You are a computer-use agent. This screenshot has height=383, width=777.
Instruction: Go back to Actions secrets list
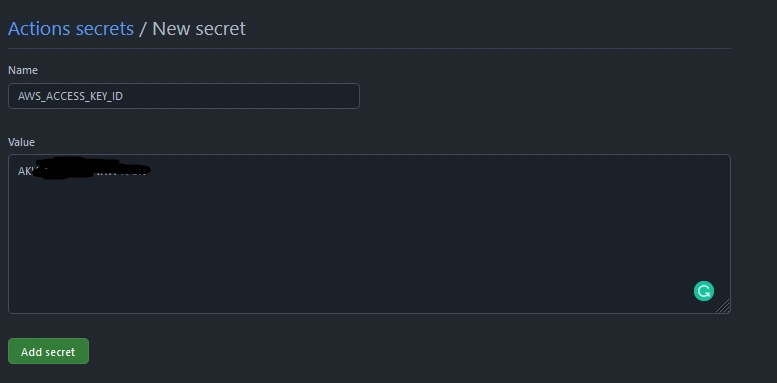[x=71, y=28]
